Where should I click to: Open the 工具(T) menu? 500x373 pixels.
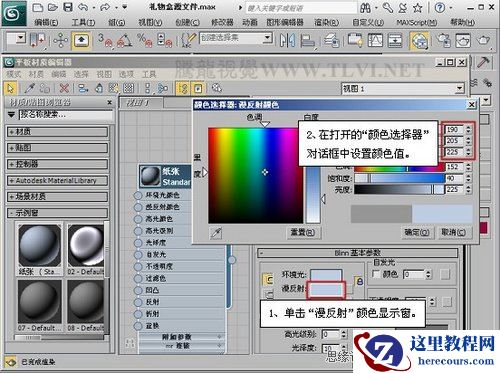point(83,23)
